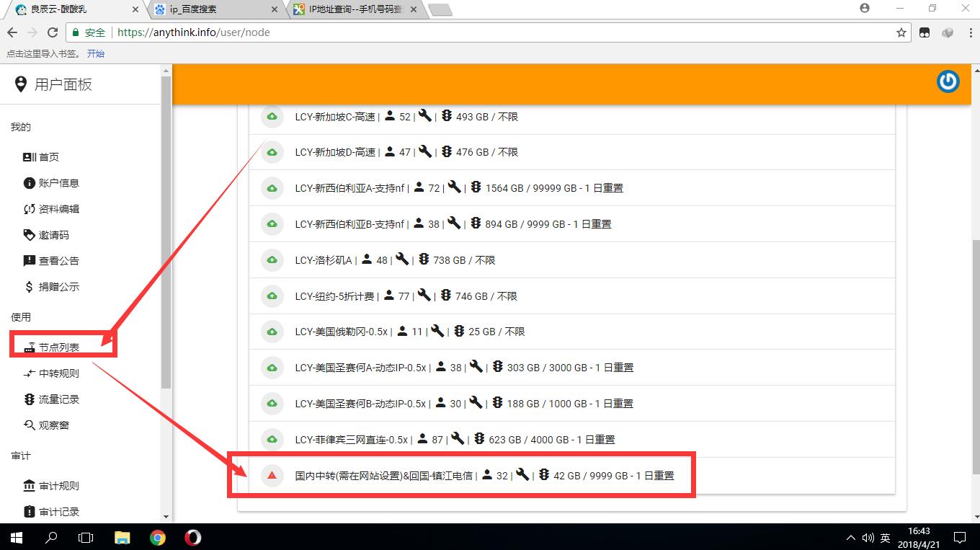Reload the page using the refresh button

coord(52,32)
